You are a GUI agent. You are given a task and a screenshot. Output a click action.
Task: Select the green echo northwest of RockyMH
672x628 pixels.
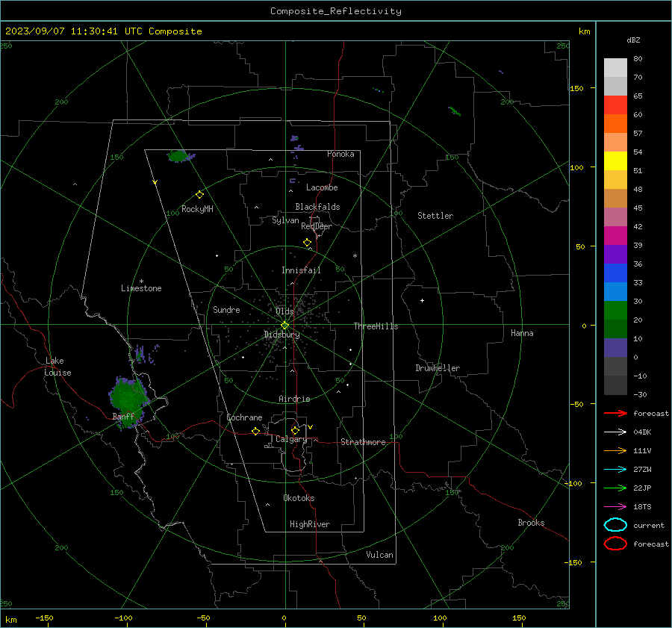(179, 155)
